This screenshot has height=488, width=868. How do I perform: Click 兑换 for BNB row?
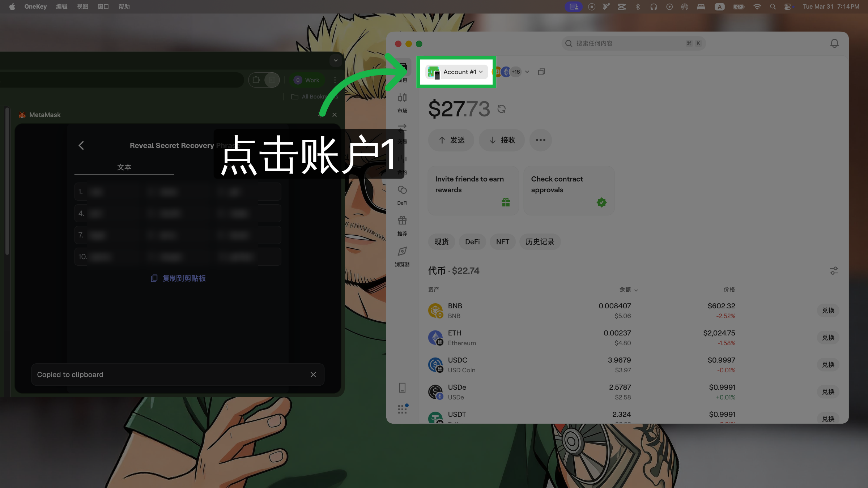(828, 311)
